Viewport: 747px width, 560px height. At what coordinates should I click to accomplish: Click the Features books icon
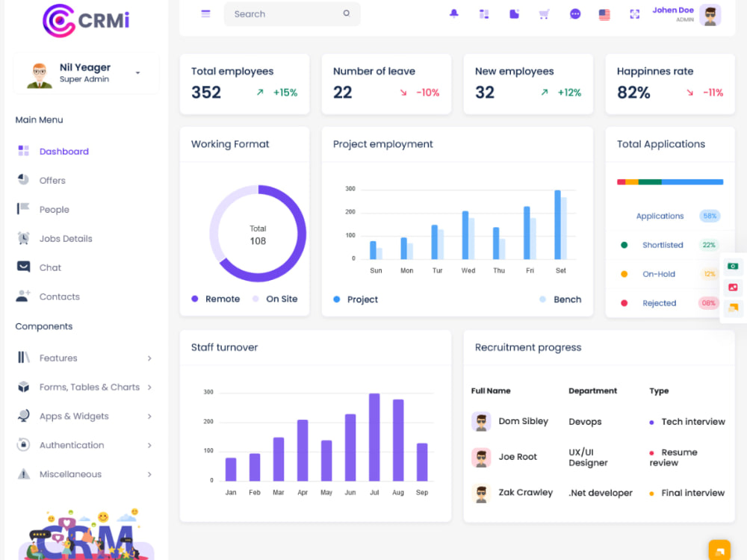[x=23, y=357]
